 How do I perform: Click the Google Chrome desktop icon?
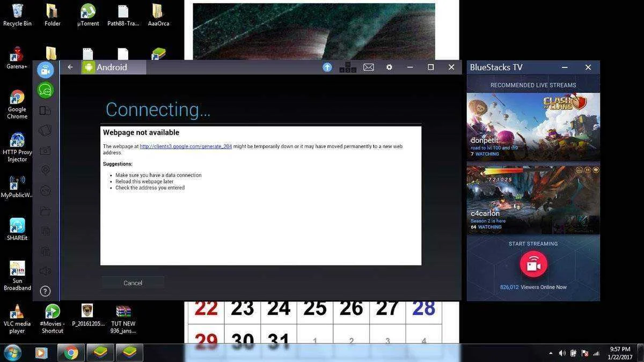[17, 105]
